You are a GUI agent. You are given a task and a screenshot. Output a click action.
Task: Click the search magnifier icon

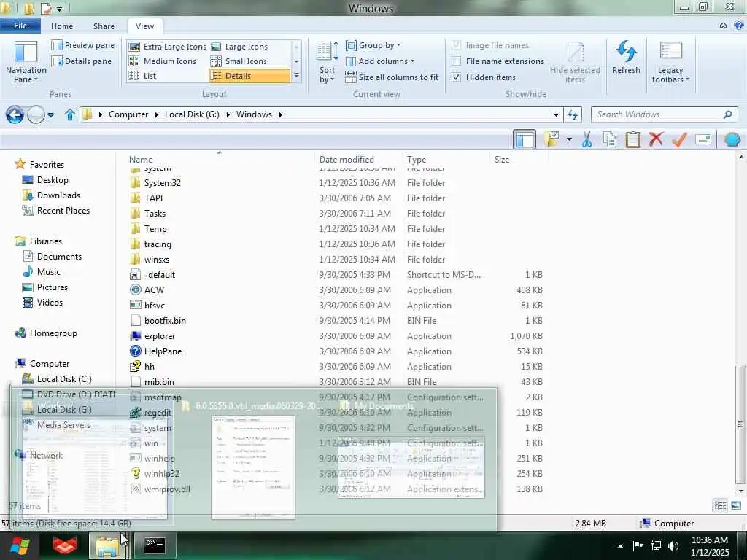coord(727,114)
